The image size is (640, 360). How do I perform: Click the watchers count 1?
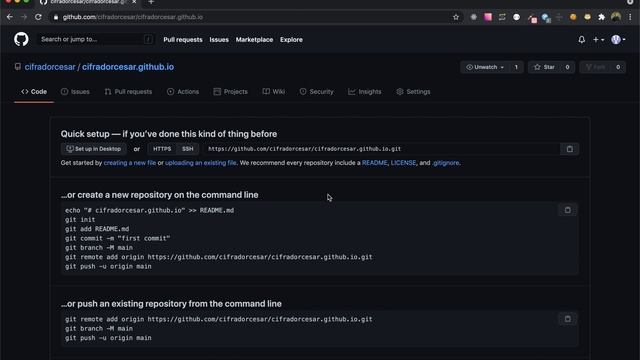click(516, 67)
